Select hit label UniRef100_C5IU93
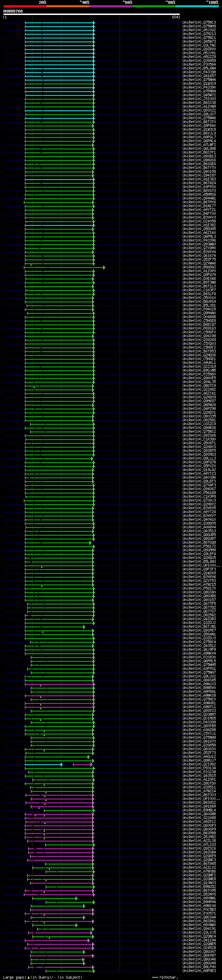 [x=199, y=99]
